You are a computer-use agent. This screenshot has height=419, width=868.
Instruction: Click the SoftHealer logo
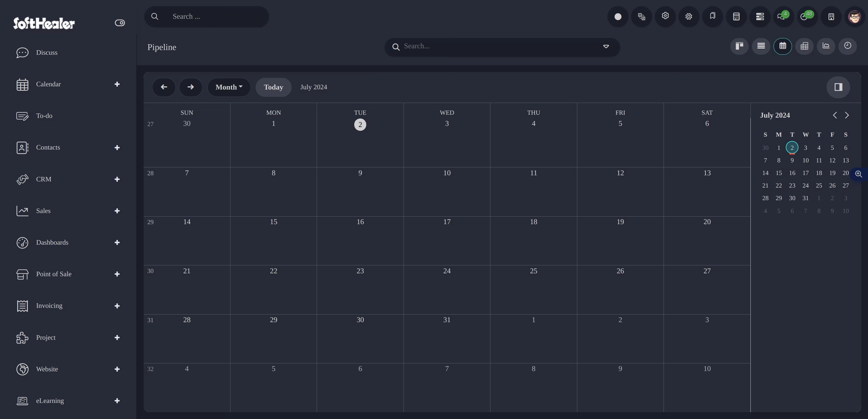pos(44,23)
